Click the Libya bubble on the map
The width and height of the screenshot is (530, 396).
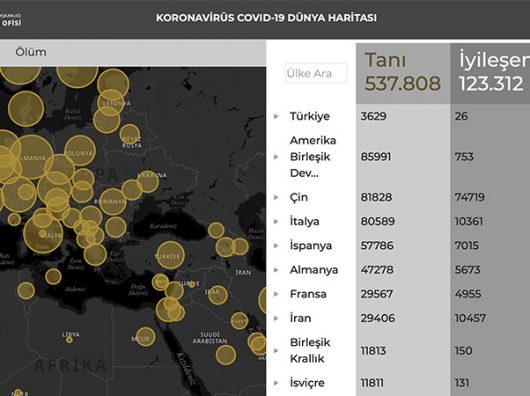(x=69, y=340)
